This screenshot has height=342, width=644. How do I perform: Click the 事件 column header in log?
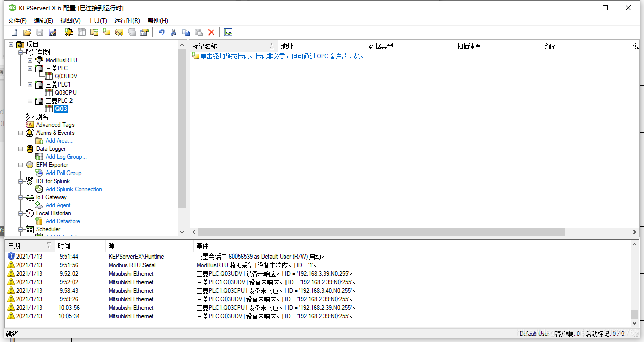click(287, 246)
